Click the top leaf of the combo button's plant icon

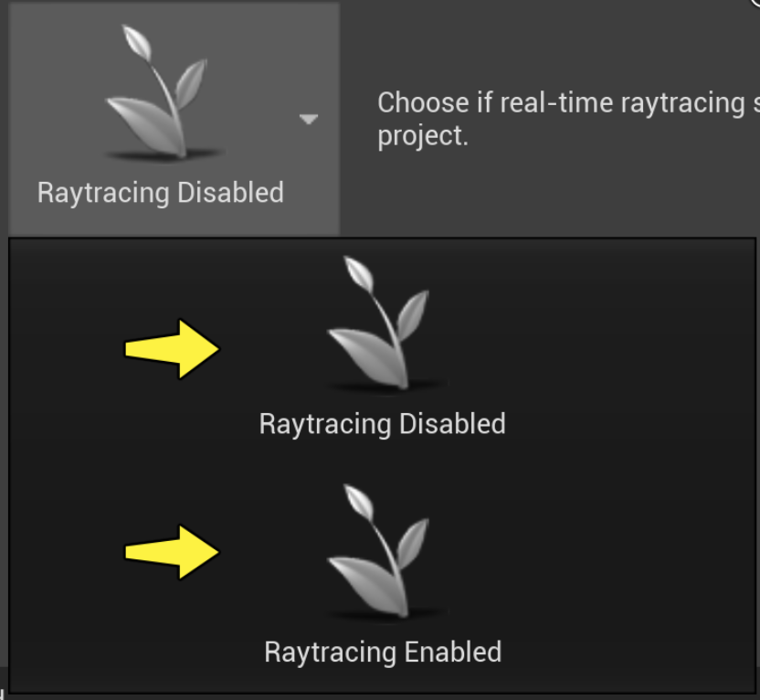137,41
